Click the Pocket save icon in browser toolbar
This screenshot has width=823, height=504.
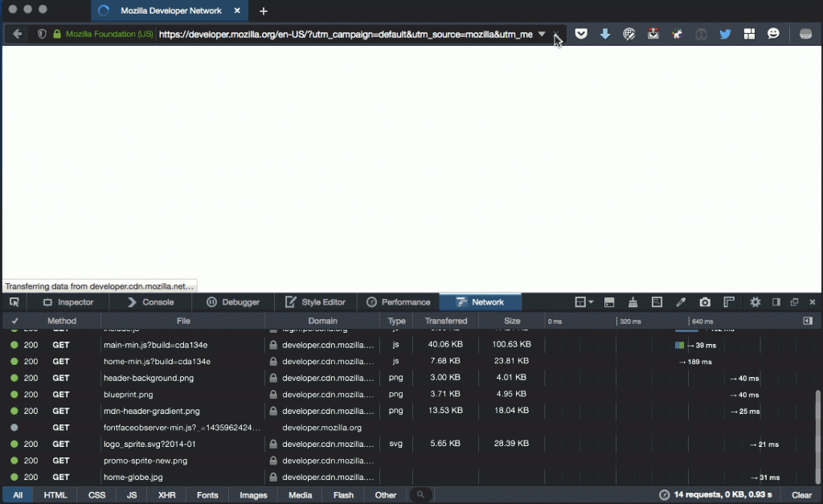click(x=581, y=34)
